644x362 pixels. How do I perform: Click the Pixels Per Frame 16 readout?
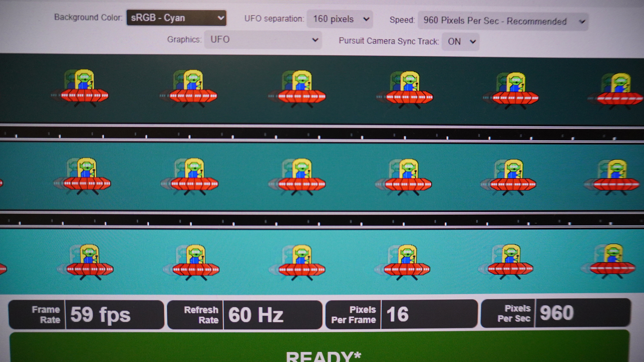[x=398, y=314]
